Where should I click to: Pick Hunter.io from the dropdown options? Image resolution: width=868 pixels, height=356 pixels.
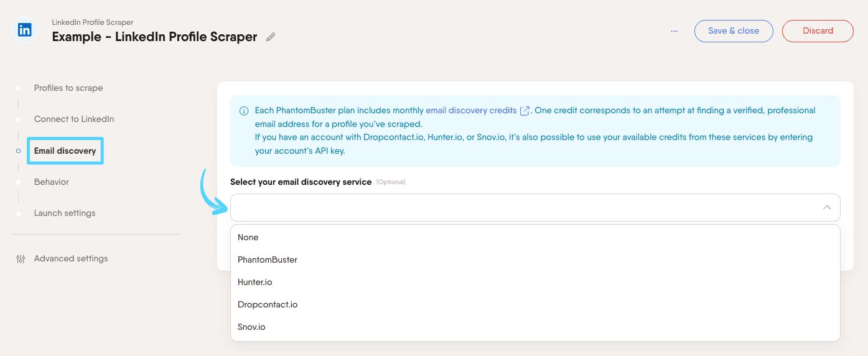click(x=535, y=282)
